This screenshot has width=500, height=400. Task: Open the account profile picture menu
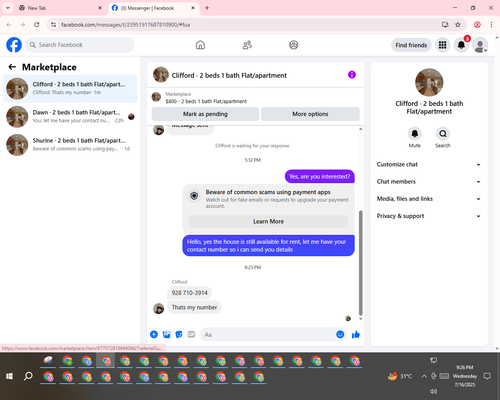(x=480, y=45)
